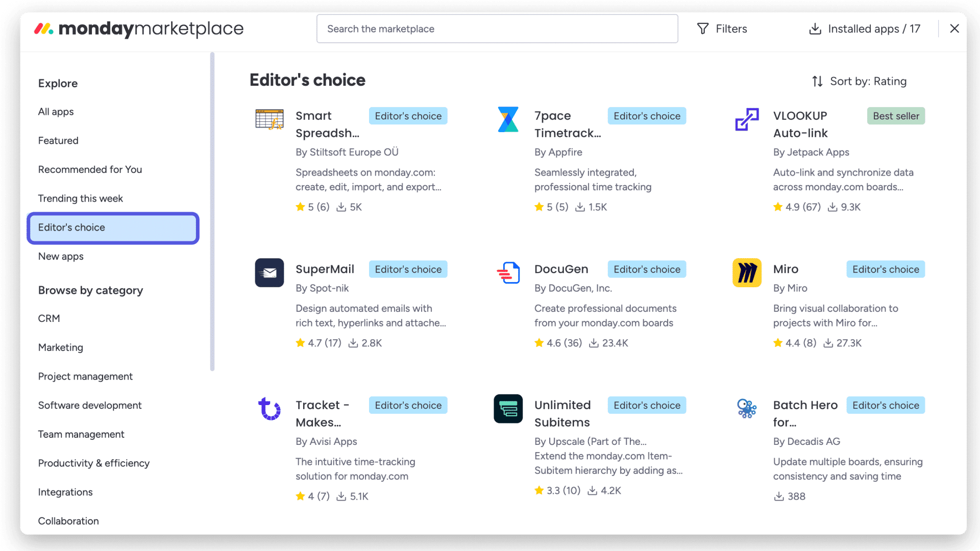980x551 pixels.
Task: Open the Unlimited Subitems title
Action: 562,414
